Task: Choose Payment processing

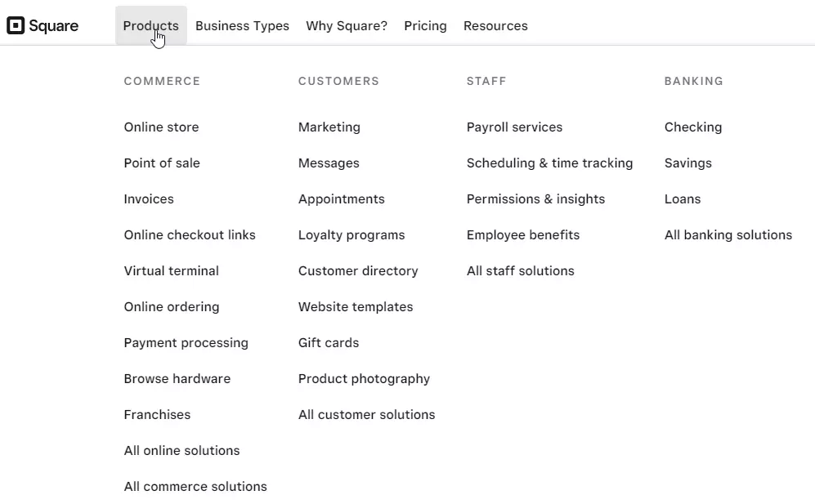Action: (186, 343)
